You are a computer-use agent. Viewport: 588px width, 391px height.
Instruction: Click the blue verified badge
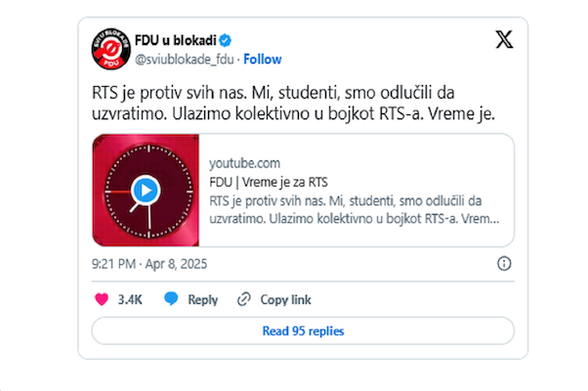(x=224, y=41)
